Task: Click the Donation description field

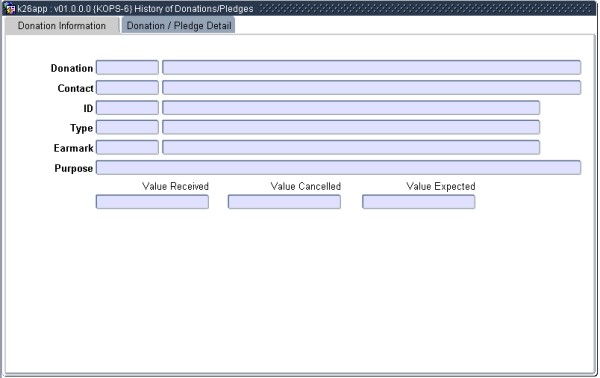Action: pos(371,67)
